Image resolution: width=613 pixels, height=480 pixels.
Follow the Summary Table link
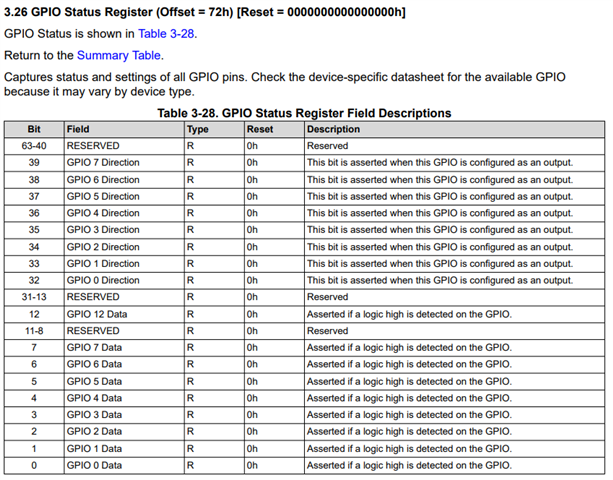click(x=119, y=55)
